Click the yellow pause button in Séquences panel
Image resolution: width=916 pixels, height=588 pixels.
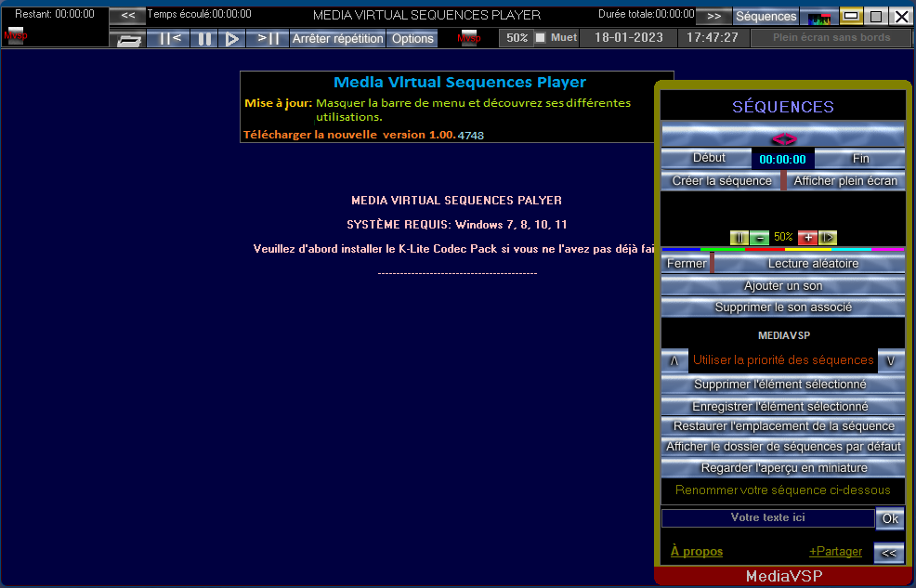coord(739,238)
